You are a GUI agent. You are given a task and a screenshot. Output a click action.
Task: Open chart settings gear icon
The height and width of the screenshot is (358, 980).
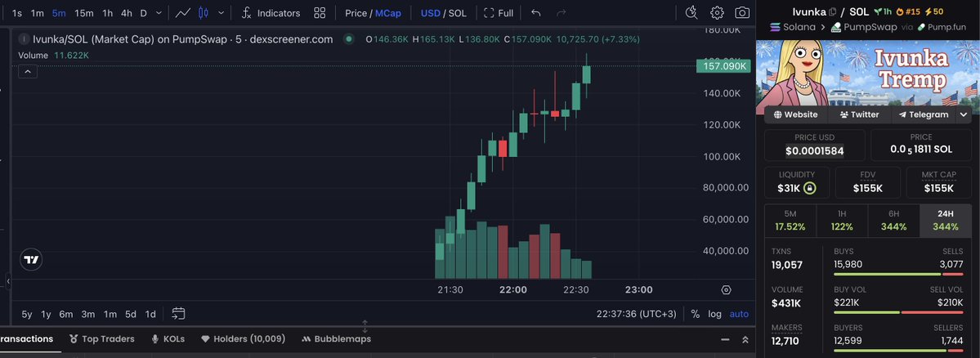717,12
